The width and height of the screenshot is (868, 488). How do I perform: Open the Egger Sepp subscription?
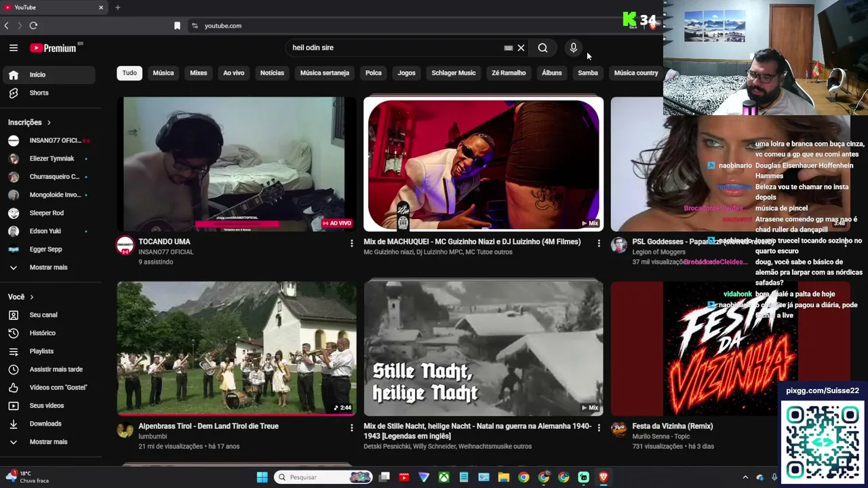[x=47, y=249]
